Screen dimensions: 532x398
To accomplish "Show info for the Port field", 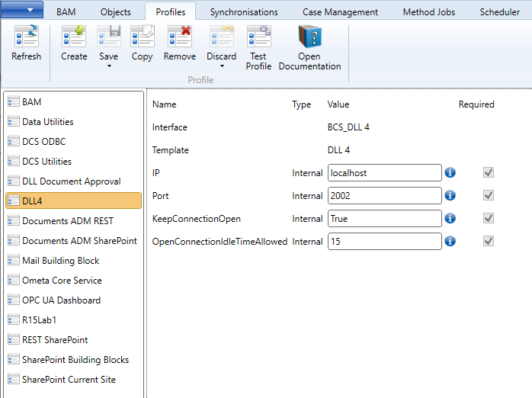I will pyautogui.click(x=450, y=195).
